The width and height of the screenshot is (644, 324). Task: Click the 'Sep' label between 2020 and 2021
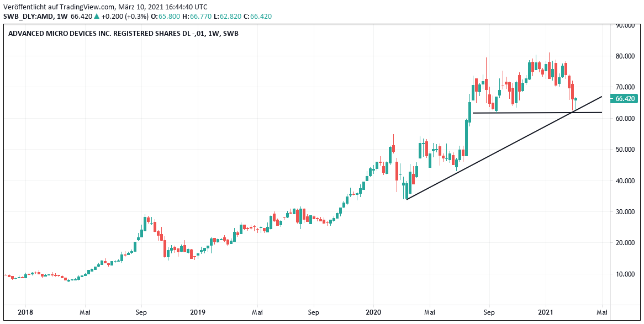click(x=489, y=312)
